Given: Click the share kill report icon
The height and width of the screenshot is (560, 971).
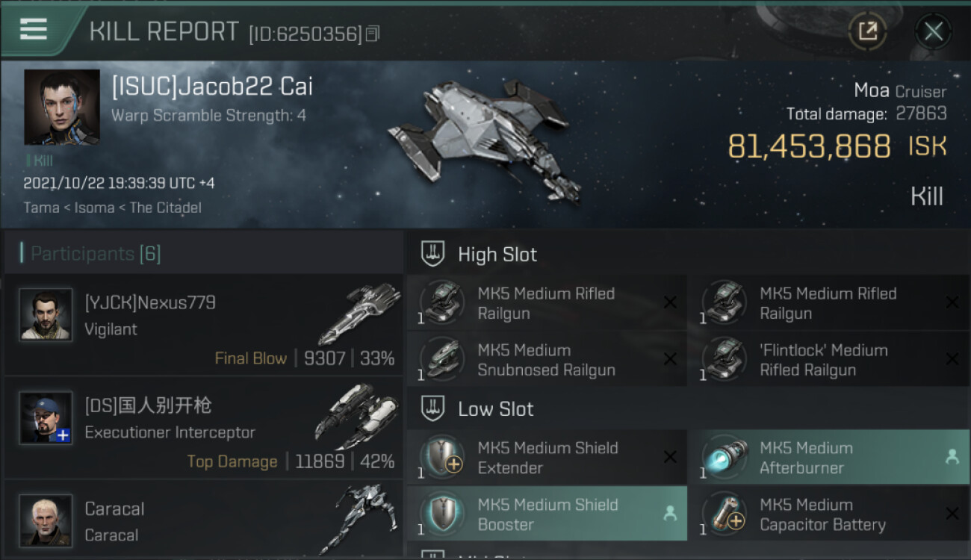Looking at the screenshot, I should 867,31.
